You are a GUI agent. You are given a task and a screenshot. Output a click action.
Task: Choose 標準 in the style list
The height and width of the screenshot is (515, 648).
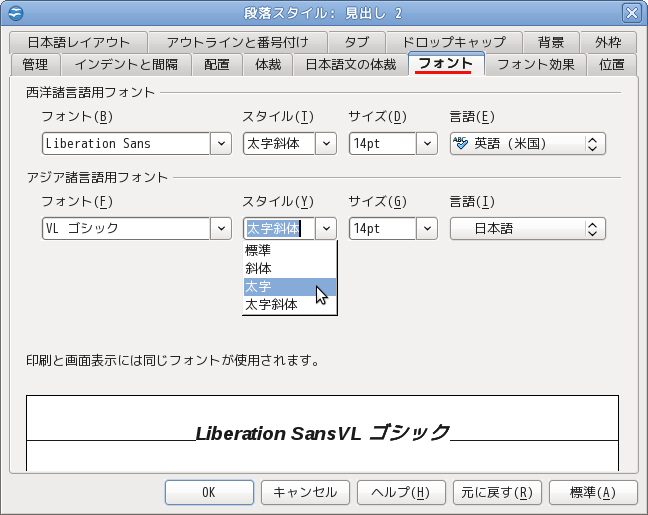pyautogui.click(x=290, y=250)
